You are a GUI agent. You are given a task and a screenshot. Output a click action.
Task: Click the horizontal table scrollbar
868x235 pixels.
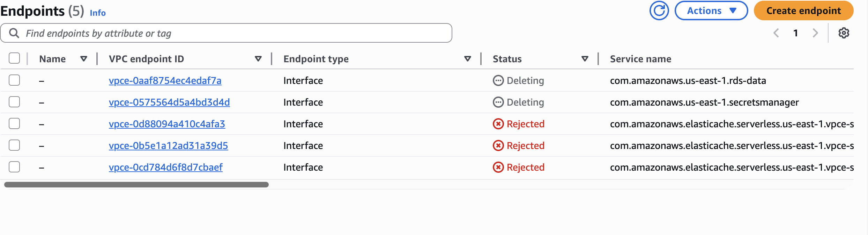point(136,185)
